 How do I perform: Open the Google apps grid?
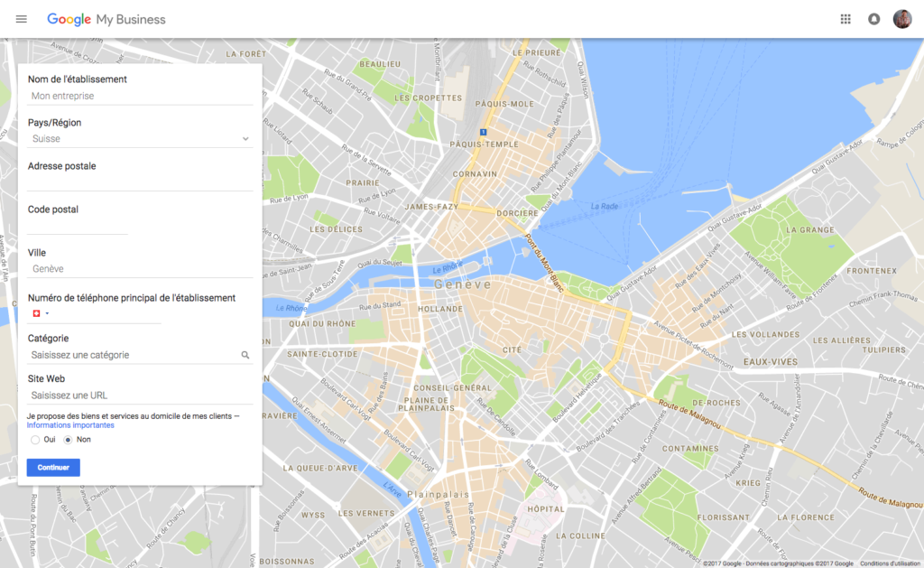click(x=845, y=19)
